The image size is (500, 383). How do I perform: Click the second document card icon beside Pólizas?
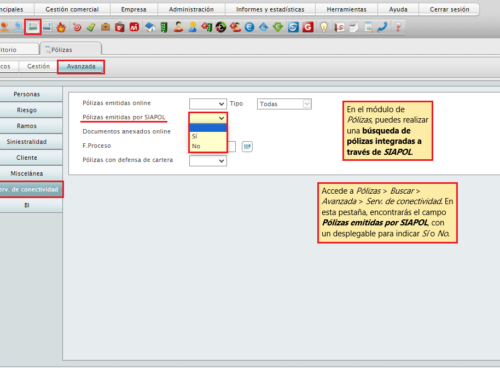click(47, 27)
